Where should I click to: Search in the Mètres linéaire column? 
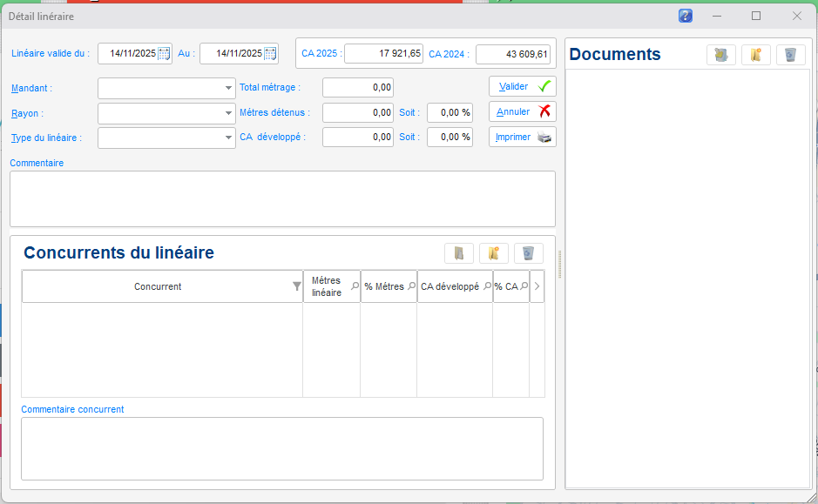point(355,286)
